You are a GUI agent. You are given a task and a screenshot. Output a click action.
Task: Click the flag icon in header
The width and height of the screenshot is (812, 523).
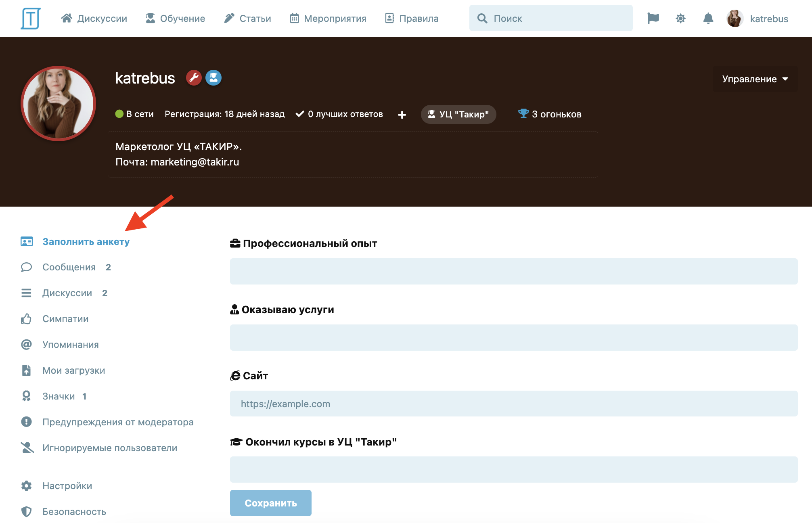653,18
